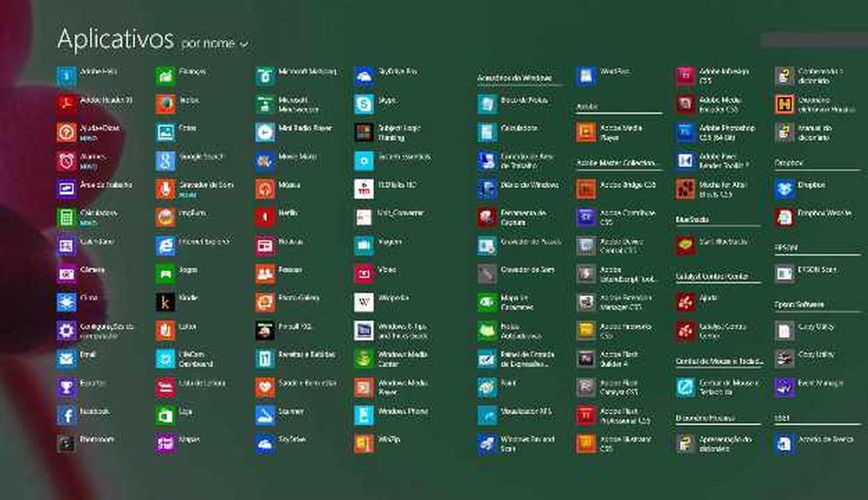Open Central de Mouse e Teclado
868x500 pixels.
717,387
